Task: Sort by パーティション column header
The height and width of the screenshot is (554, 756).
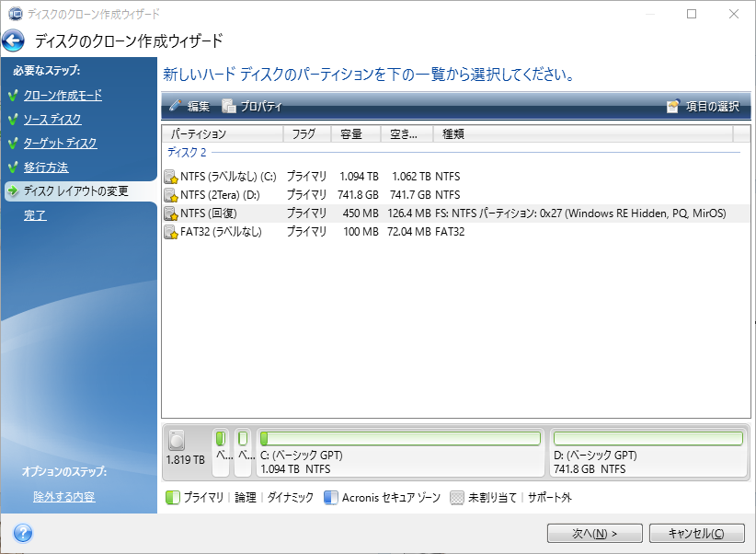Action: (222, 134)
